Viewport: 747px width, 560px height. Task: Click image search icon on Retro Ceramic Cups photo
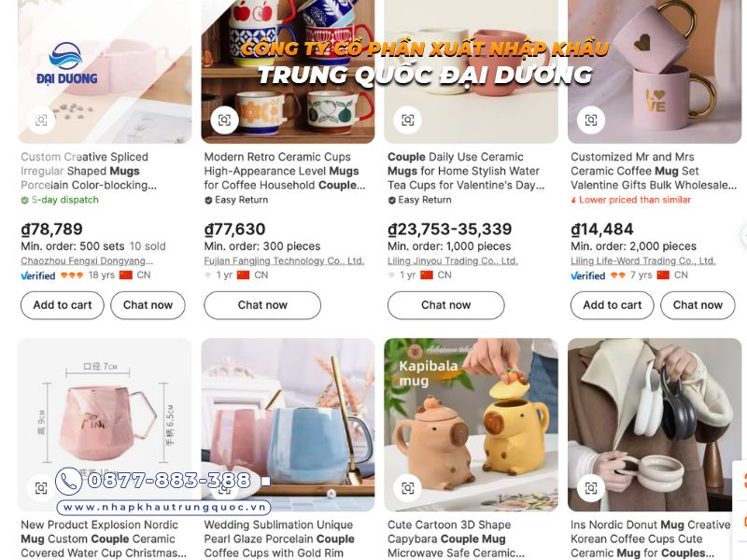click(x=224, y=120)
